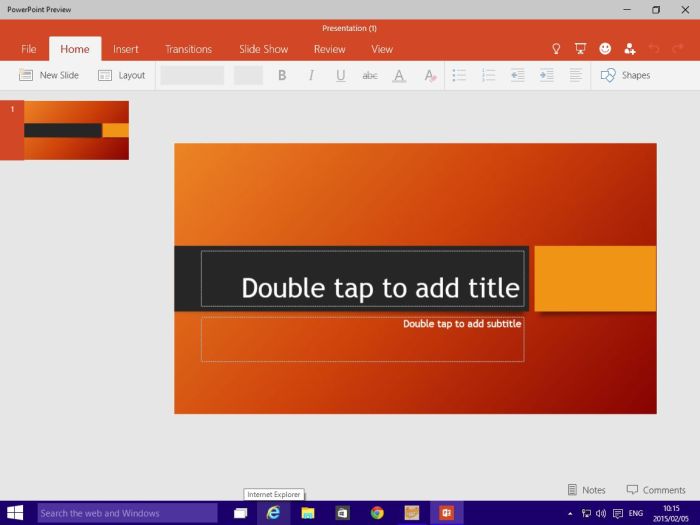The width and height of the screenshot is (700, 525).
Task: Decrease the paragraph indent
Action: point(517,75)
